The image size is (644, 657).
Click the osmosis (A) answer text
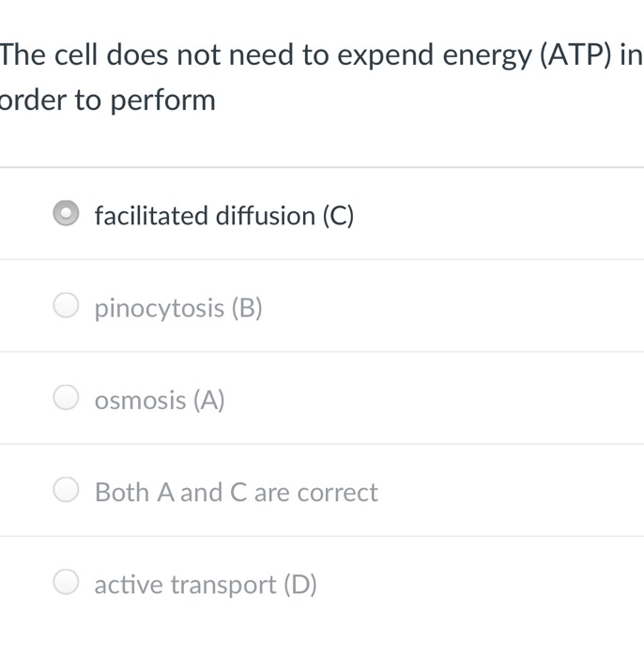160,401
